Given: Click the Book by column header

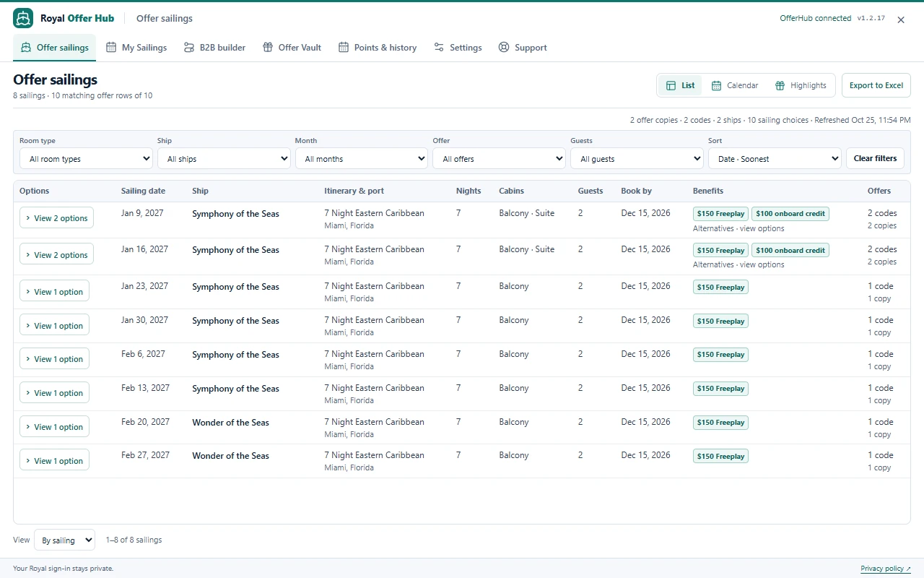Looking at the screenshot, I should [636, 191].
